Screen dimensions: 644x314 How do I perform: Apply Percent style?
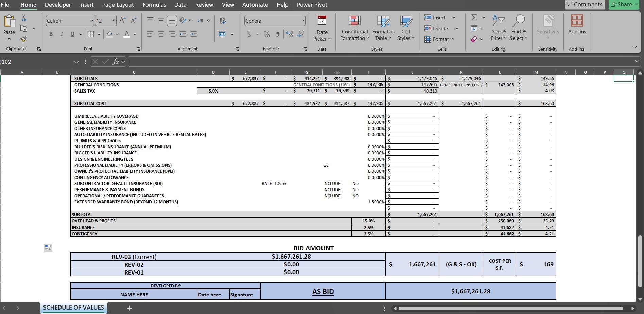click(x=267, y=34)
